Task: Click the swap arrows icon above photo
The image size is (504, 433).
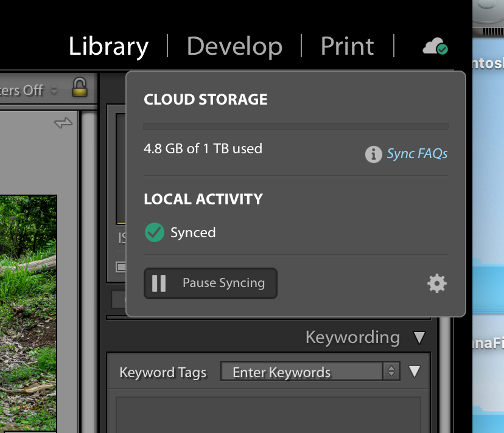Action: [x=63, y=123]
